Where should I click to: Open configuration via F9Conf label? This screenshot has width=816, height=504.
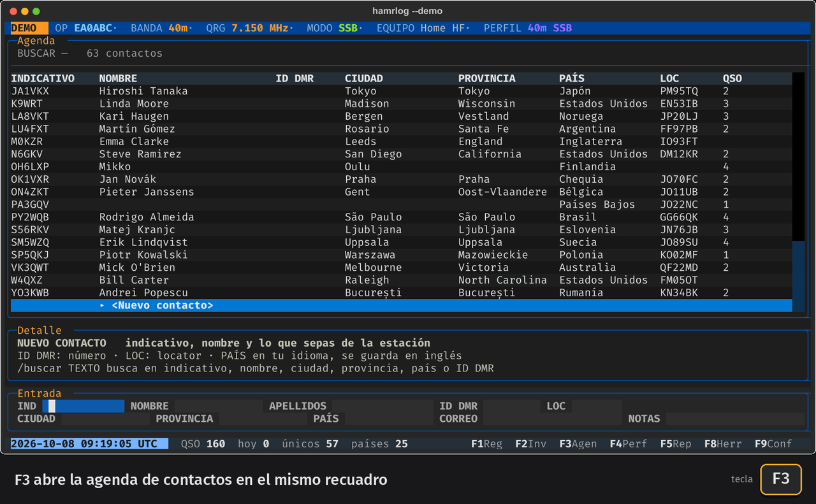pos(773,443)
